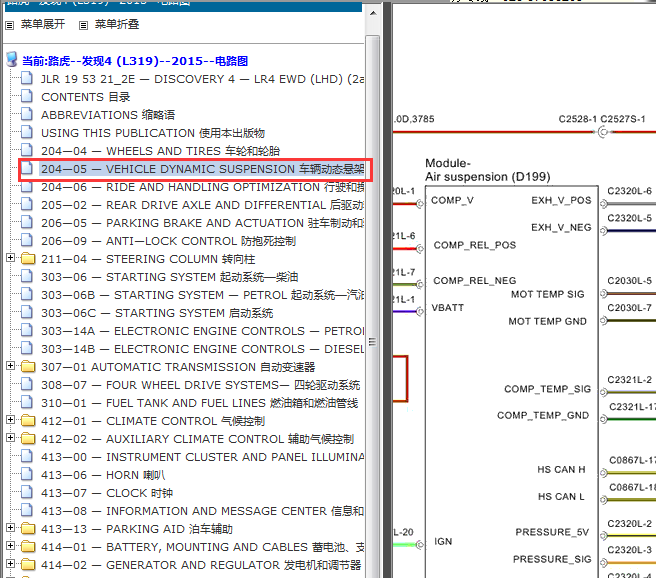Click the list icon before 菜单折叠
656x578 pixels.
click(83, 26)
